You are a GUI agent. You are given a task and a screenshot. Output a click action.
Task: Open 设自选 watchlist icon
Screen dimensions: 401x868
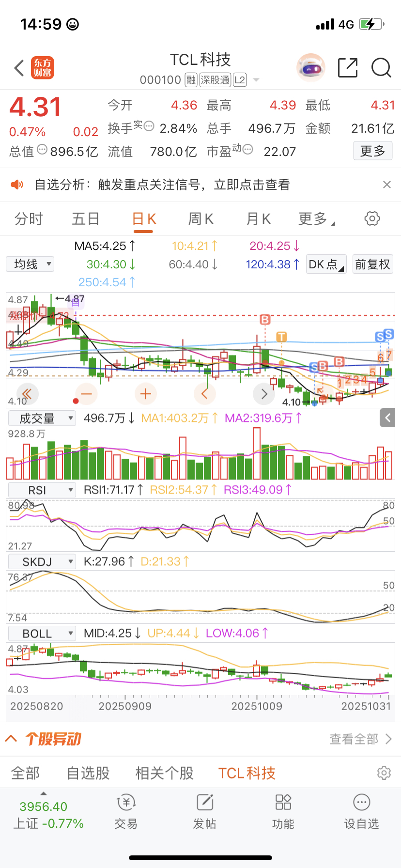(362, 811)
